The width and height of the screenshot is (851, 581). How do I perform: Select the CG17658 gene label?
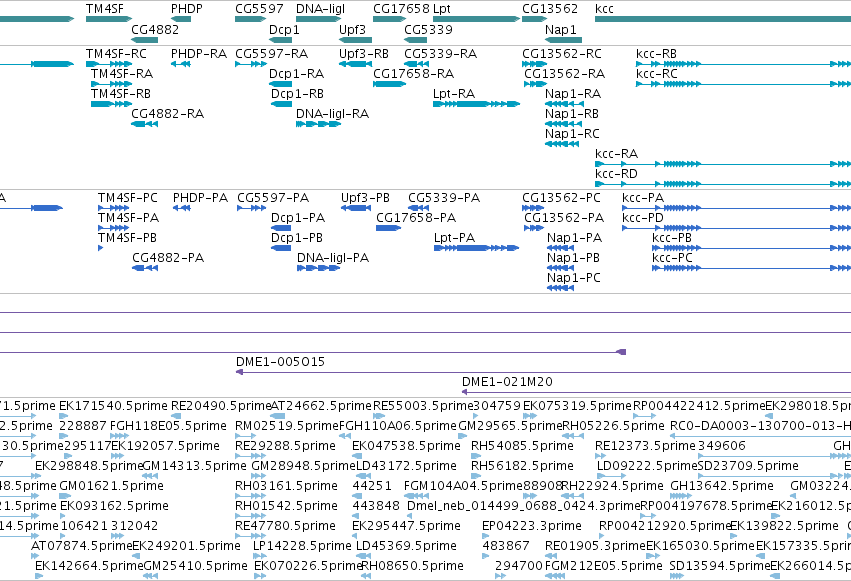(401, 9)
